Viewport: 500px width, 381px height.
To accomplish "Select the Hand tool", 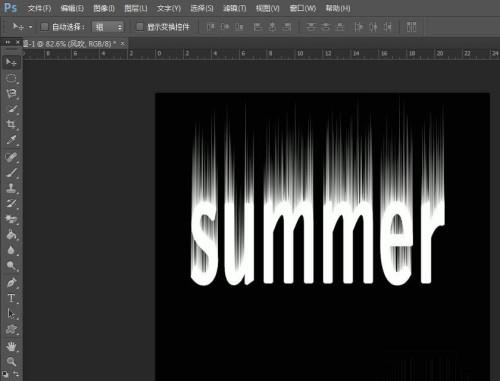I will coord(11,346).
